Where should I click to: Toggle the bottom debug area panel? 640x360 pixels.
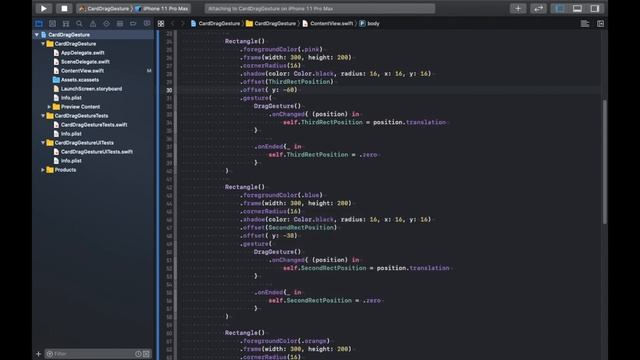pos(577,9)
